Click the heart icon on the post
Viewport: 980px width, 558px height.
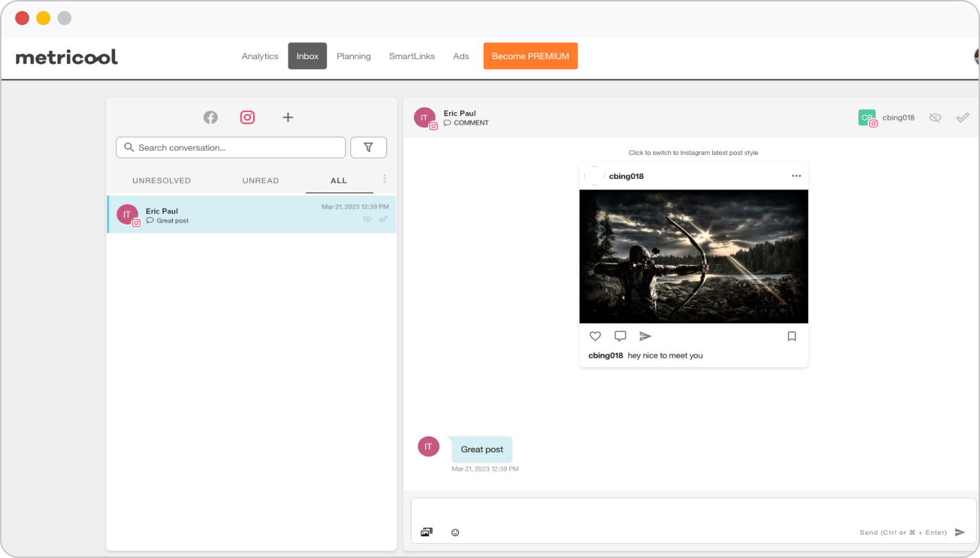(595, 336)
